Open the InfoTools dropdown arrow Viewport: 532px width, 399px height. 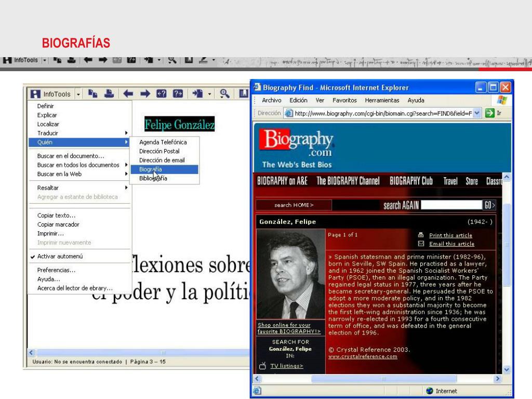click(79, 95)
